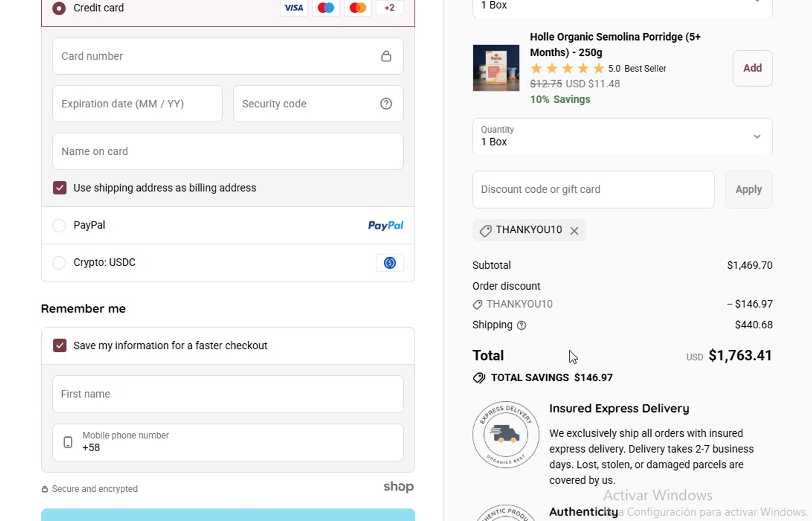Click the USDC coin icon
The width and height of the screenshot is (812, 521).
[390, 263]
